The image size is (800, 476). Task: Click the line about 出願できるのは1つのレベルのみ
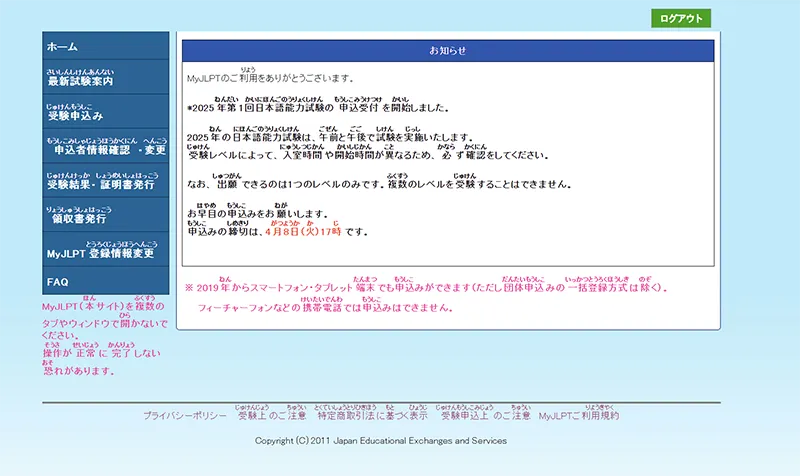379,184
